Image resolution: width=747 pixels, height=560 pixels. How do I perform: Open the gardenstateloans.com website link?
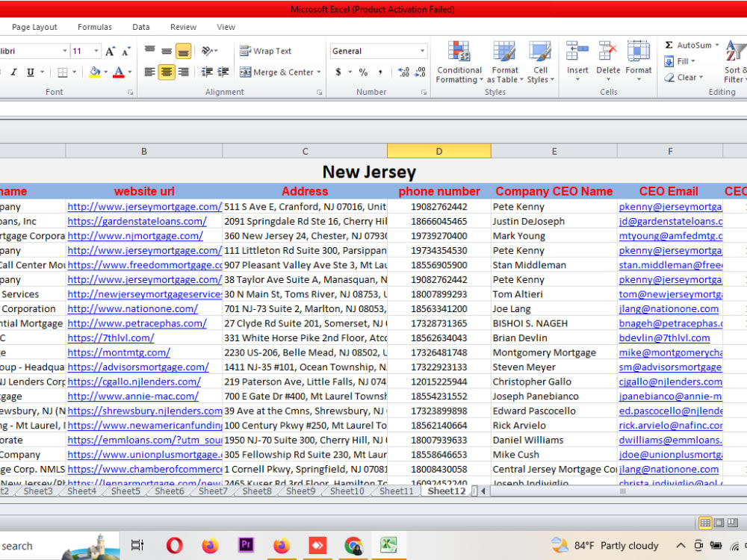coord(137,222)
